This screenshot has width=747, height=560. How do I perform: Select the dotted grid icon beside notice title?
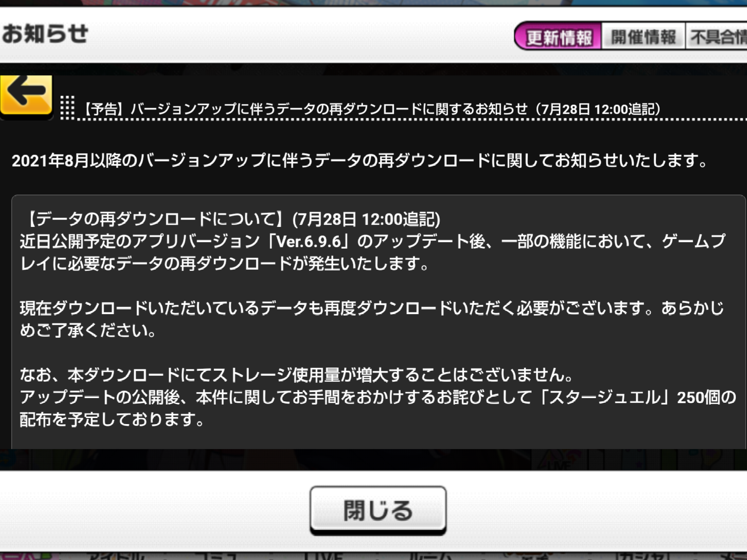pos(67,107)
